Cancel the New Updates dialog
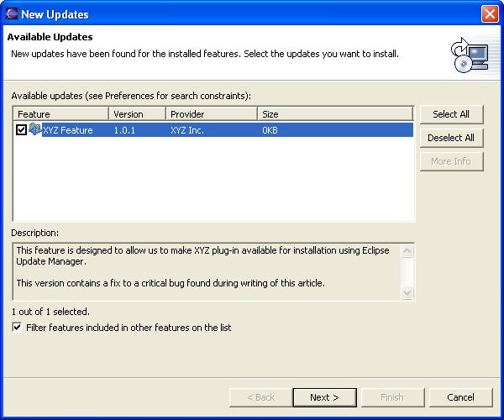This screenshot has height=420, width=504. [x=460, y=397]
